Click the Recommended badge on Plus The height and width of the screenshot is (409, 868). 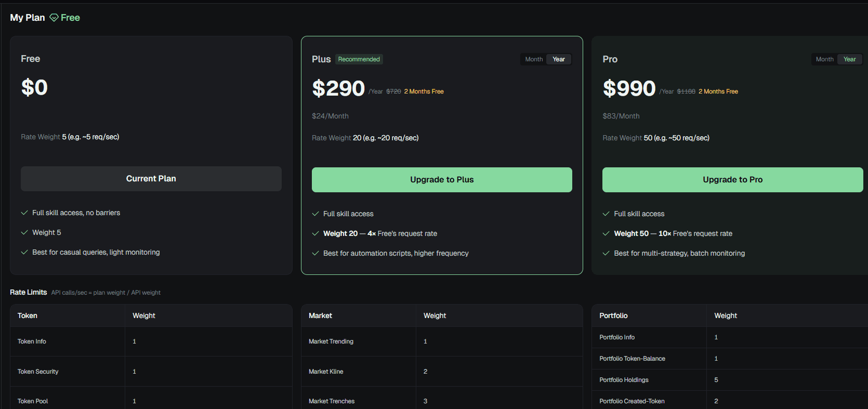click(359, 59)
